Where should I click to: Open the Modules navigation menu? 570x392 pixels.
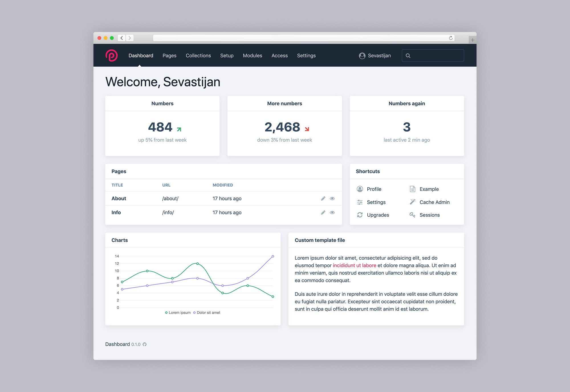252,56
